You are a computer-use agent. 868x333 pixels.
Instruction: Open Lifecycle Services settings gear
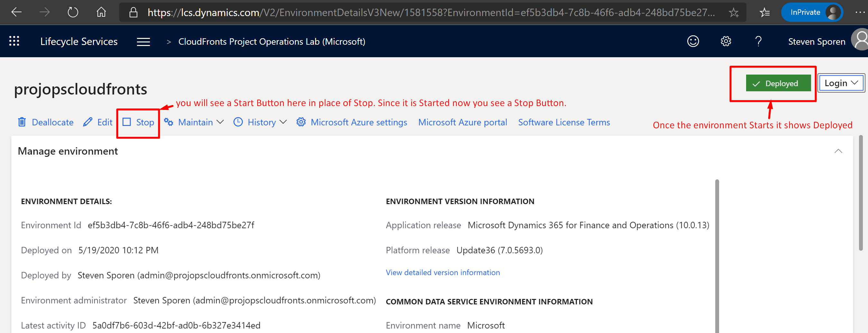point(726,41)
